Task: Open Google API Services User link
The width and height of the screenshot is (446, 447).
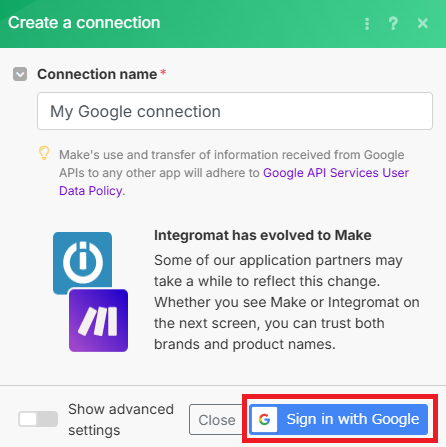Action: (336, 173)
